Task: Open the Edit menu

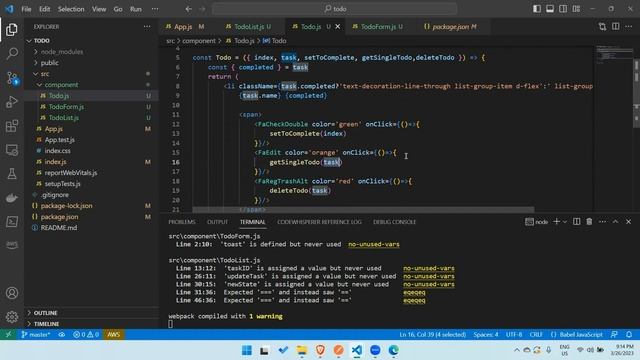Action: tap(44, 9)
